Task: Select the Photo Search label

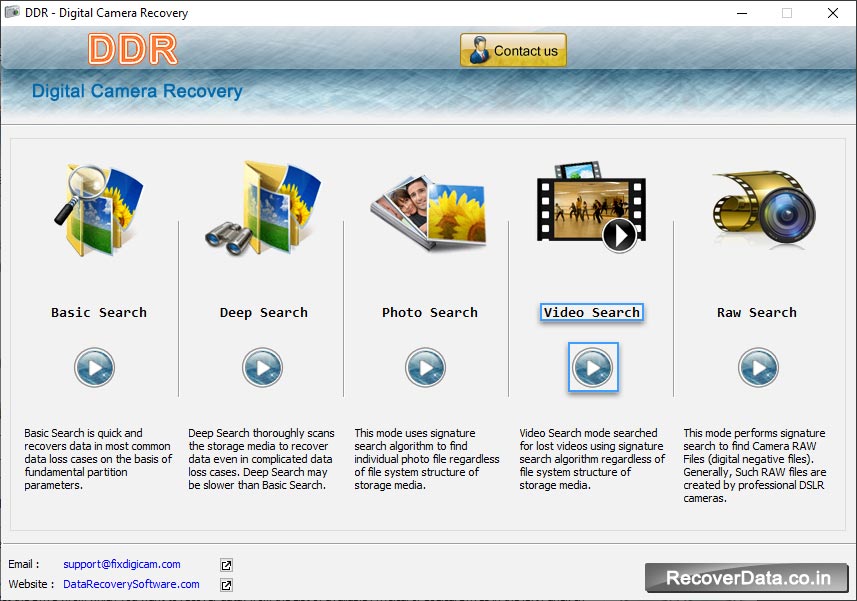Action: click(x=430, y=313)
